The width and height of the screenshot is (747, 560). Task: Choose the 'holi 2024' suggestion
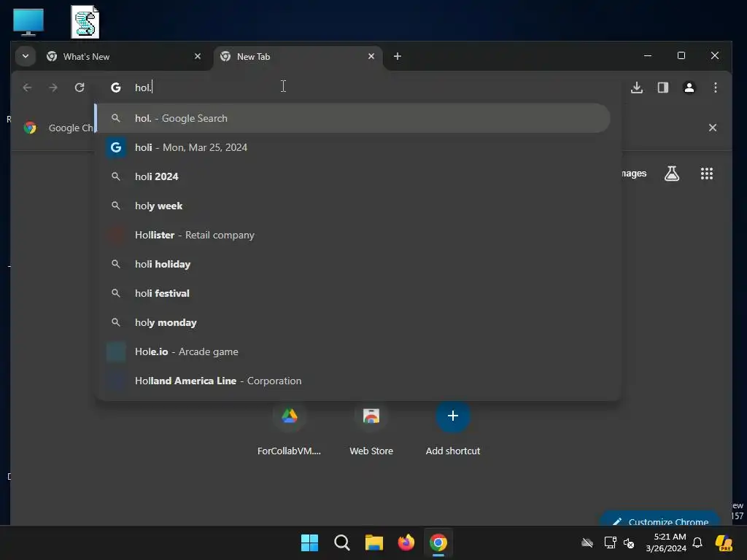352,176
